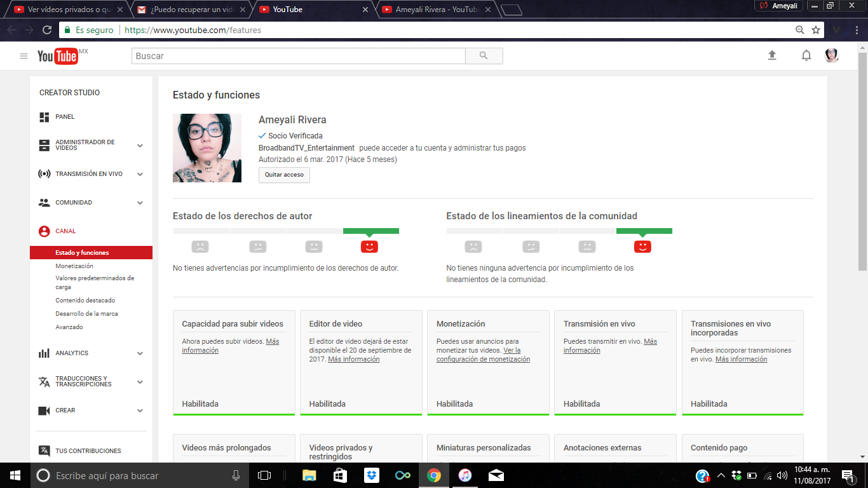Expand Transmisión en Vivo section
This screenshot has height=488, width=868.
pos(140,174)
